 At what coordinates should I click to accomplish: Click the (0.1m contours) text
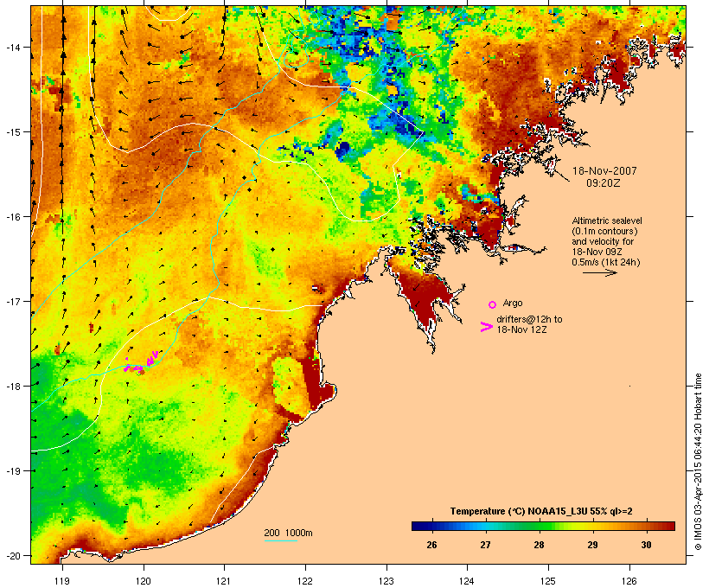(604, 231)
